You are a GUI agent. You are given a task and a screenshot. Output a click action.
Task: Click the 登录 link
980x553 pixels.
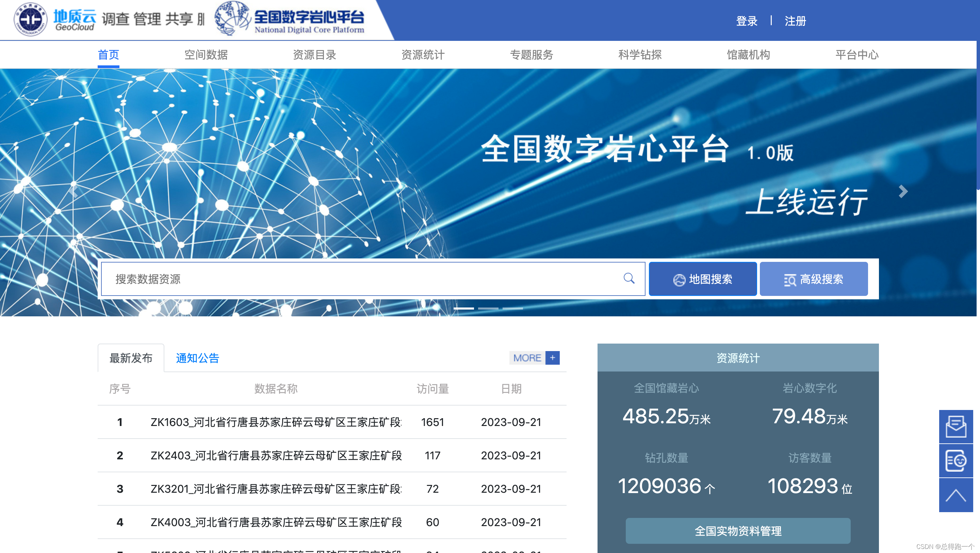coord(747,21)
